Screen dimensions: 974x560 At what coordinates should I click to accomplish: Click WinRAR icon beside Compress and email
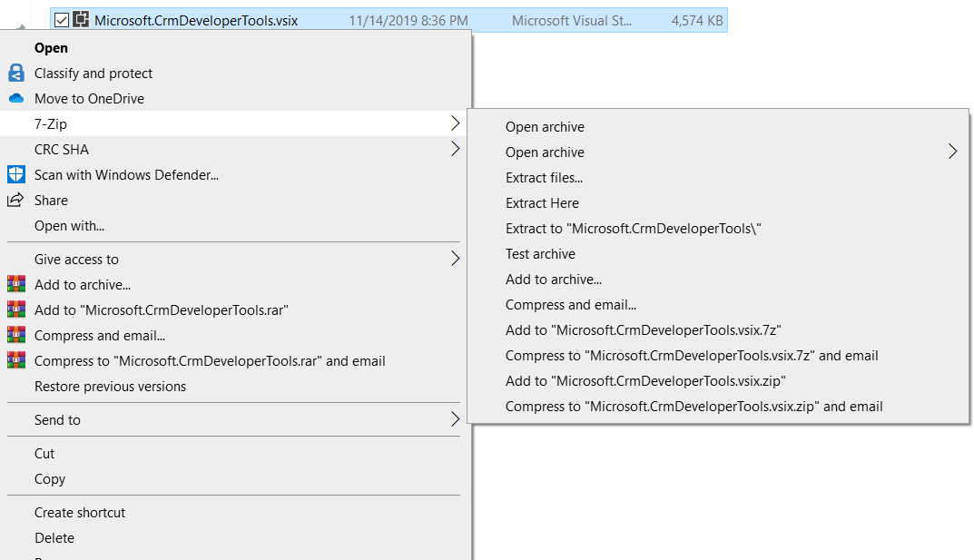coord(15,336)
